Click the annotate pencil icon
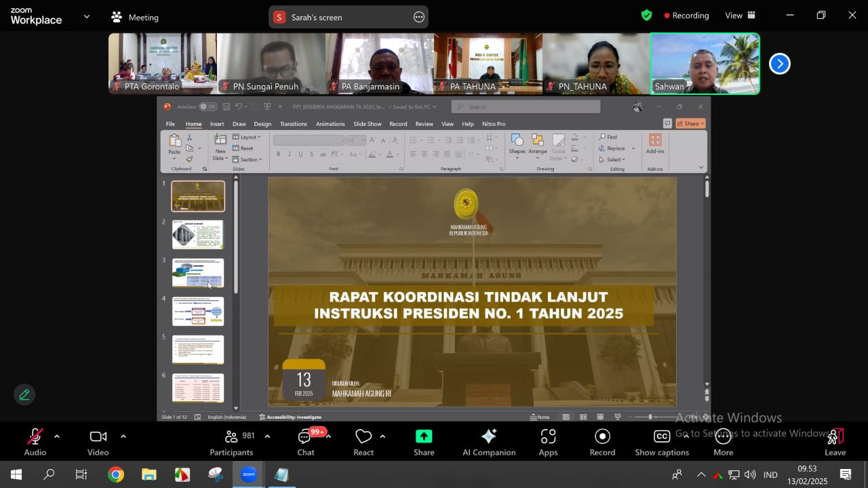This screenshot has width=868, height=488. (24, 394)
